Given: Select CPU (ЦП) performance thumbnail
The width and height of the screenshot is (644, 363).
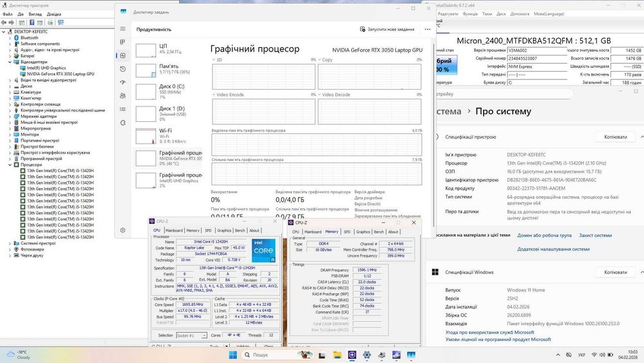Looking at the screenshot, I should coord(146,50).
